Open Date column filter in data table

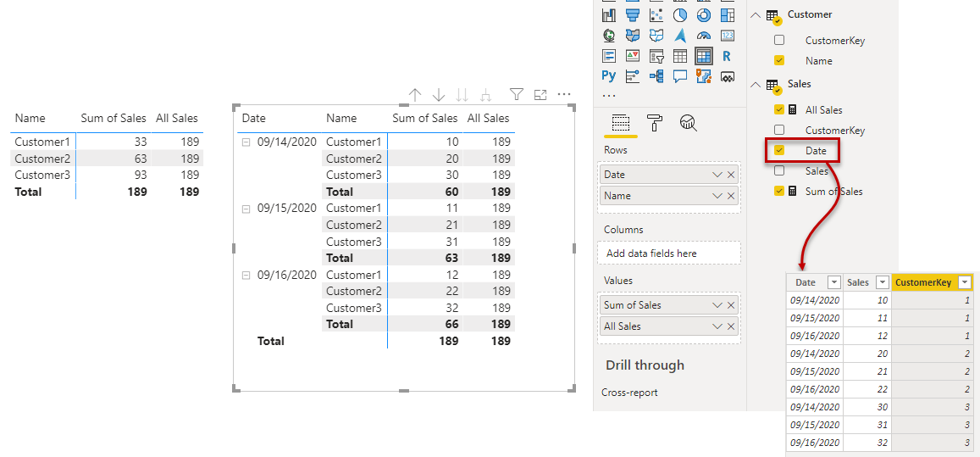(x=833, y=282)
